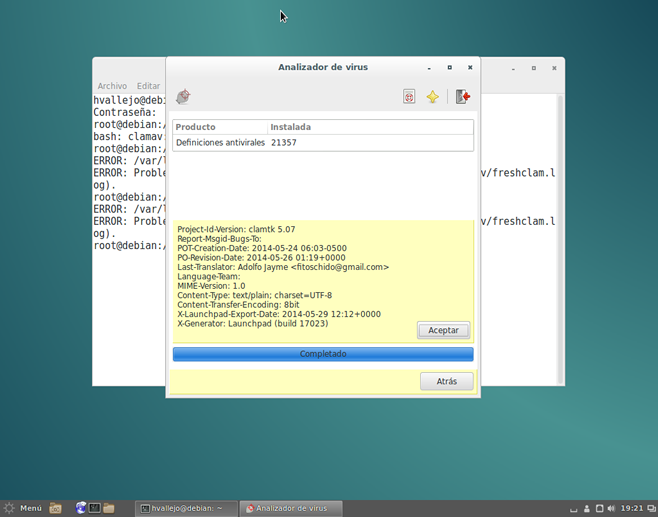
Task: Sort by the Producto column header
Action: pos(219,127)
